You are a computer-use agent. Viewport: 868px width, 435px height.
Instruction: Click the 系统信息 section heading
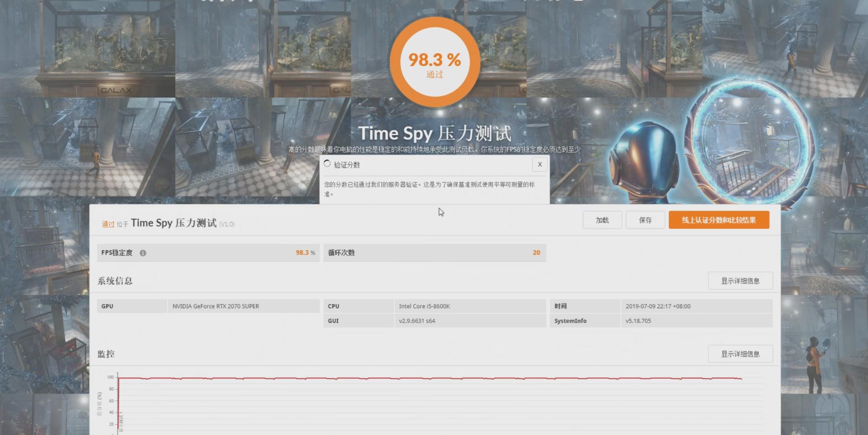coord(115,281)
